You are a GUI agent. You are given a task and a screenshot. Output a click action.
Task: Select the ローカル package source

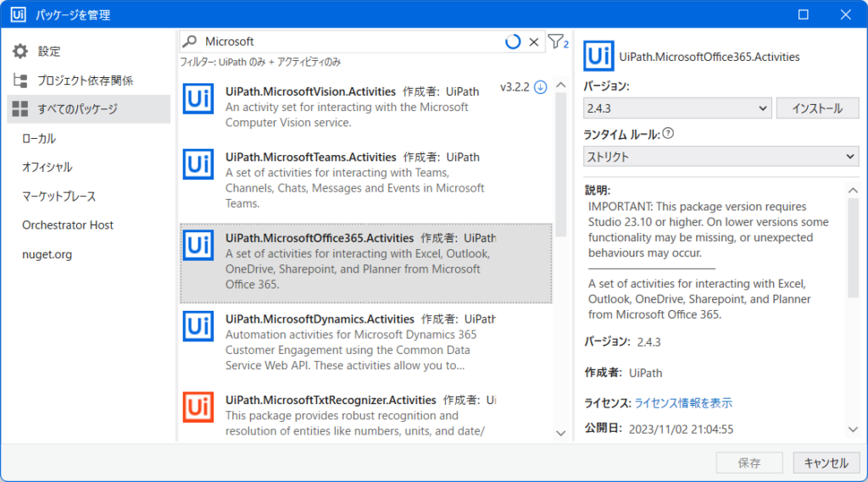pos(39,138)
